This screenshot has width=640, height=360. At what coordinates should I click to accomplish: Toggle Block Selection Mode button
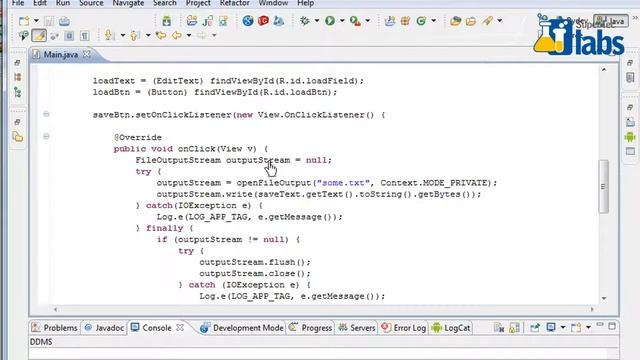[x=69, y=36]
